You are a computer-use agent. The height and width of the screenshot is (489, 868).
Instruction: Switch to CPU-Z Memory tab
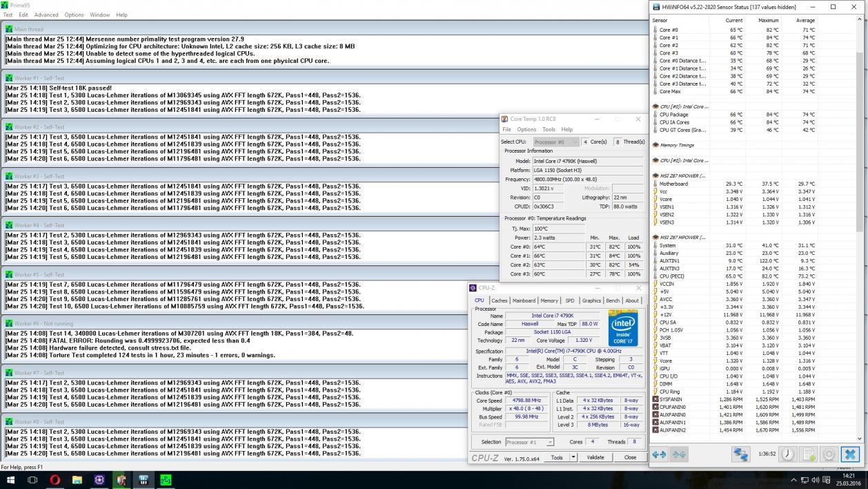pos(549,300)
